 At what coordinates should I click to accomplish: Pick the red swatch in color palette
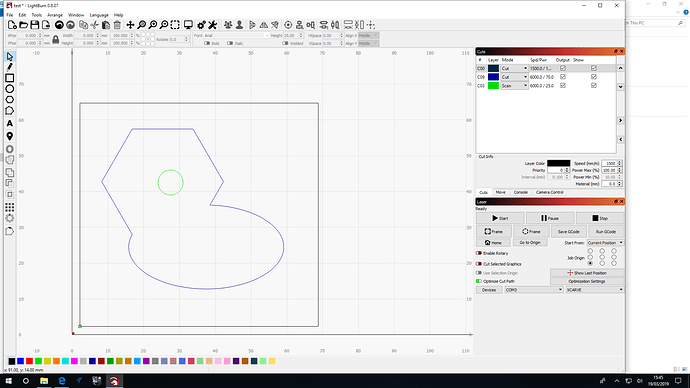29,361
